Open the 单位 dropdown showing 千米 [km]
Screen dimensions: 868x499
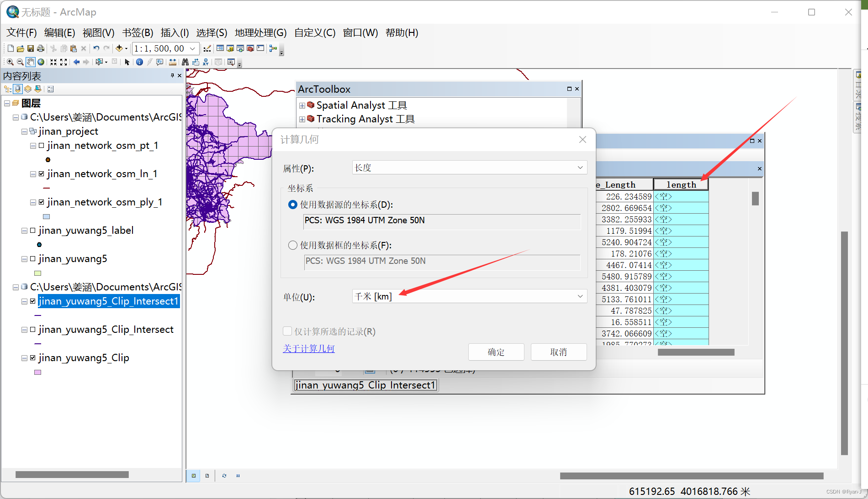click(x=470, y=296)
